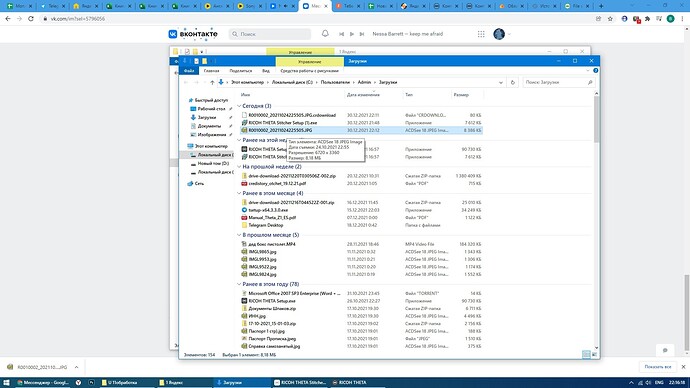The width and height of the screenshot is (690, 388).
Task: Expand the Explorer ribbon chevron
Action: (x=588, y=70)
